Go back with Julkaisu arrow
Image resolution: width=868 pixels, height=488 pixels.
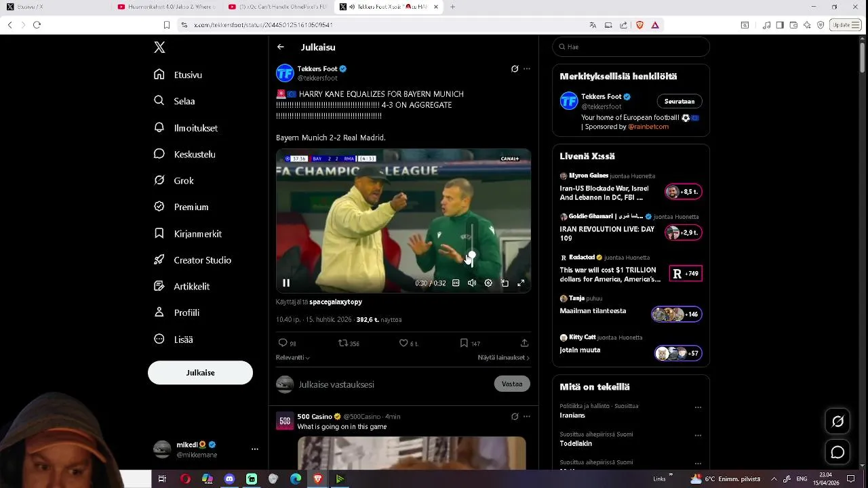tap(281, 47)
